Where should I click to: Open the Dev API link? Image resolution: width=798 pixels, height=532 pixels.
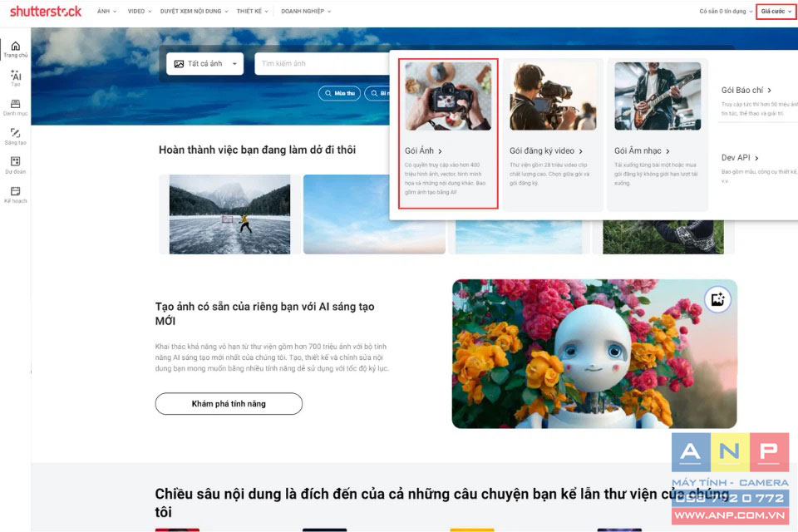(740, 158)
